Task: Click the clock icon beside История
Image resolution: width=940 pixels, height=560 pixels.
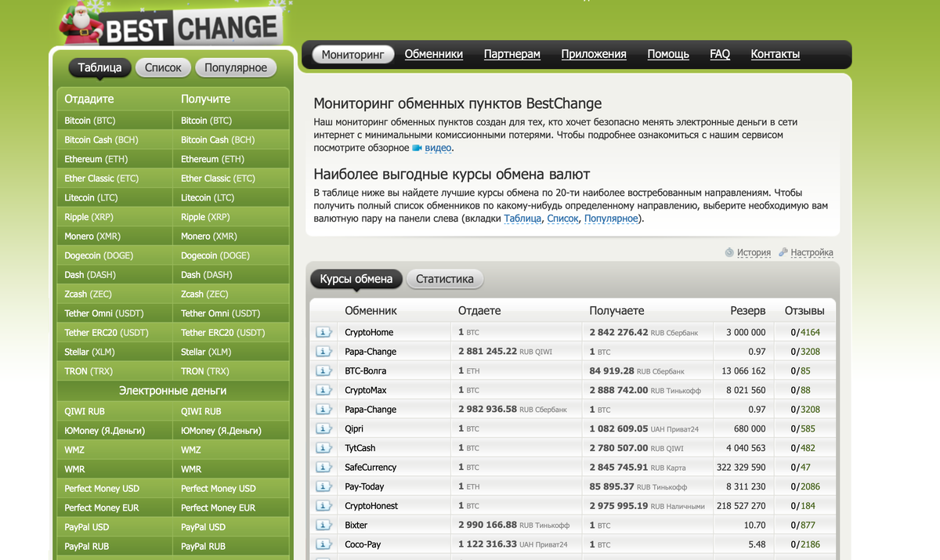Action: point(728,252)
